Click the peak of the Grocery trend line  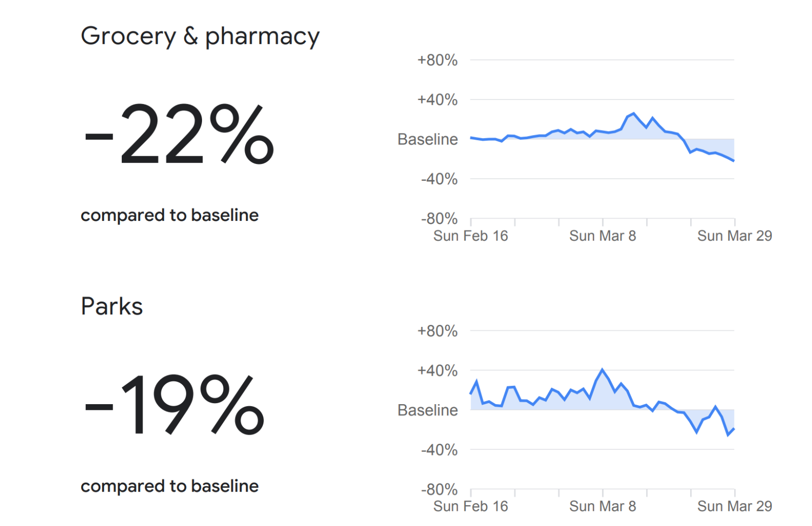pos(633,114)
